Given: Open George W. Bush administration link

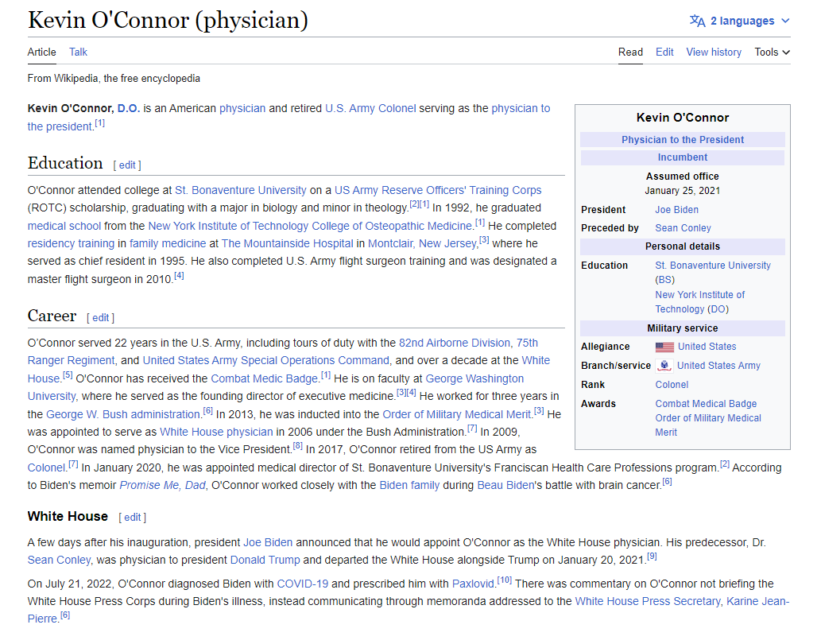Looking at the screenshot, I should [123, 414].
